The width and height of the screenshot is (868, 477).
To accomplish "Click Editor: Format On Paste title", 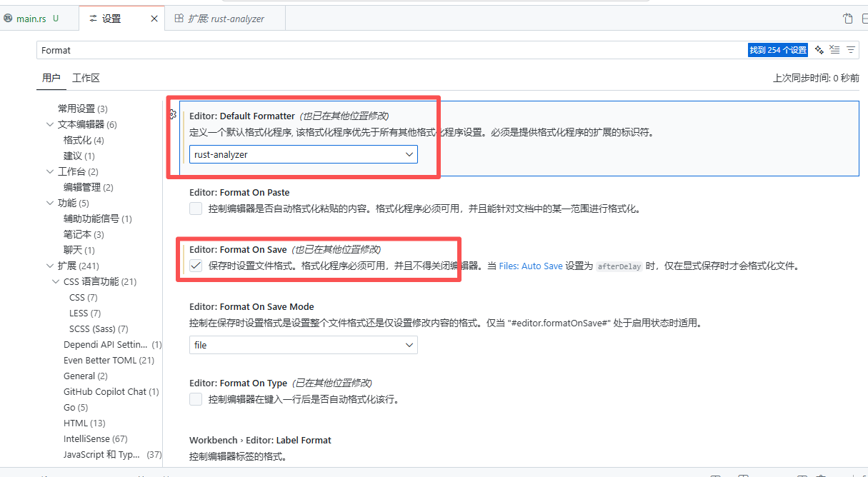I will pyautogui.click(x=239, y=192).
